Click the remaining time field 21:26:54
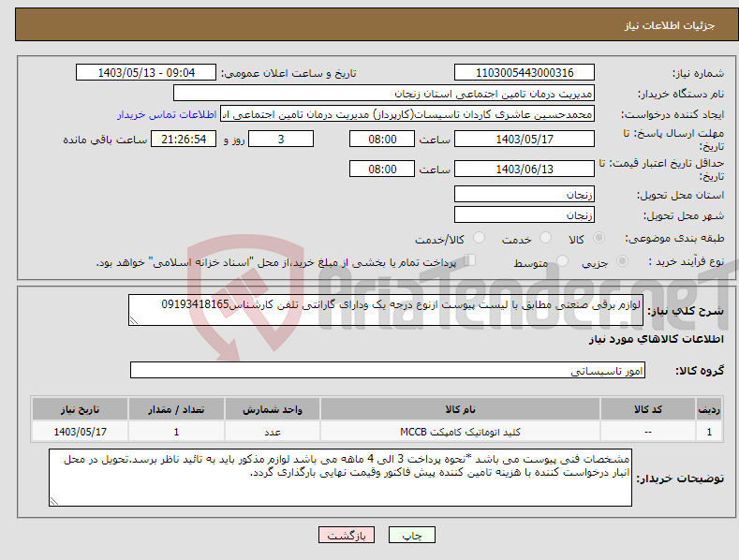Screen dimensions: 739x560 pos(184,139)
